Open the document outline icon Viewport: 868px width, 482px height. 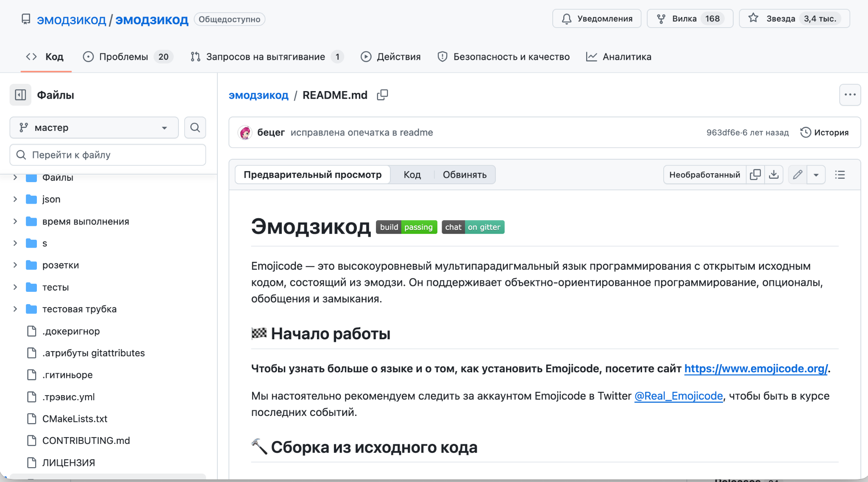(840, 174)
